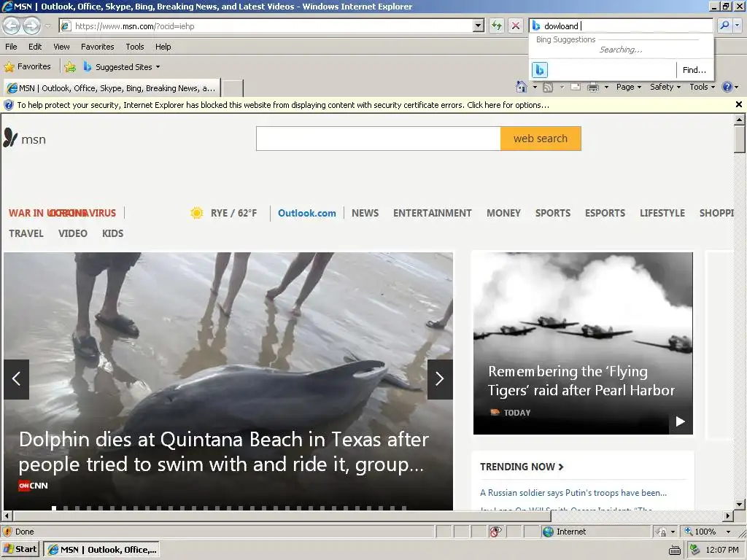The height and width of the screenshot is (560, 747).
Task: Go to the LIFESTYLE section
Action: pos(662,213)
